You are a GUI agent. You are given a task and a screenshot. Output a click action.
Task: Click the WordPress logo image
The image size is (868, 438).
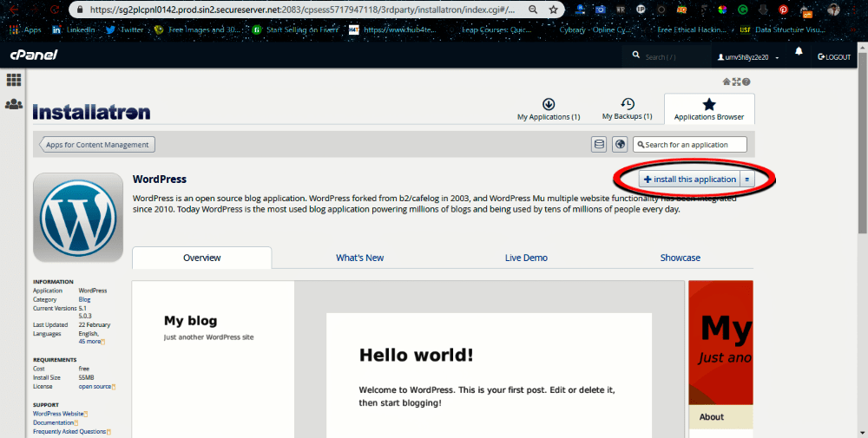point(78,217)
